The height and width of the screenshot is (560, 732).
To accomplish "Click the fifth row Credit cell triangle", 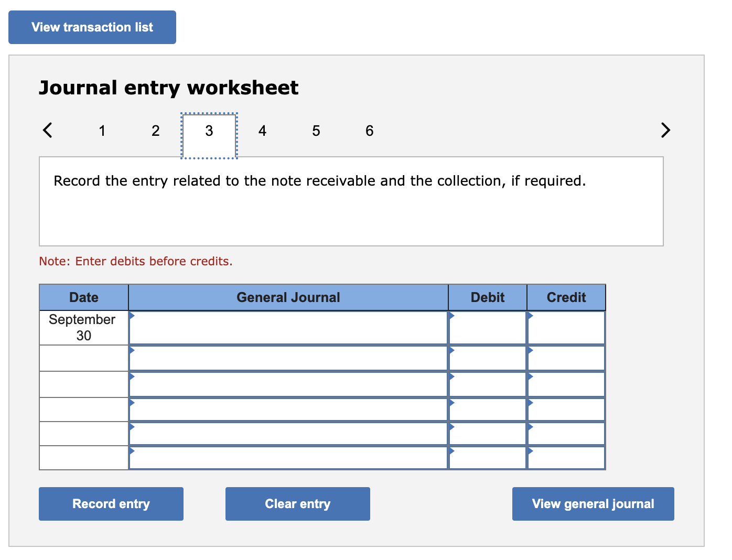I will pyautogui.click(x=530, y=426).
